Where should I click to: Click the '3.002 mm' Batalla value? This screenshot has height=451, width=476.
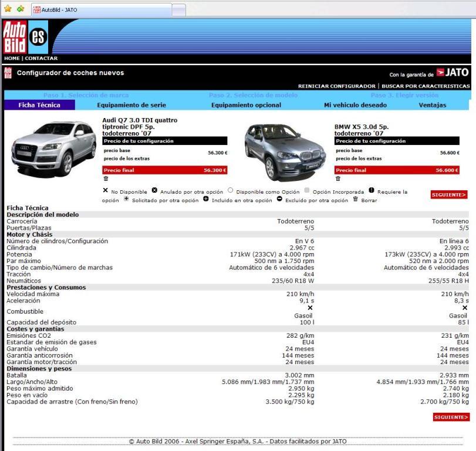pos(299,375)
